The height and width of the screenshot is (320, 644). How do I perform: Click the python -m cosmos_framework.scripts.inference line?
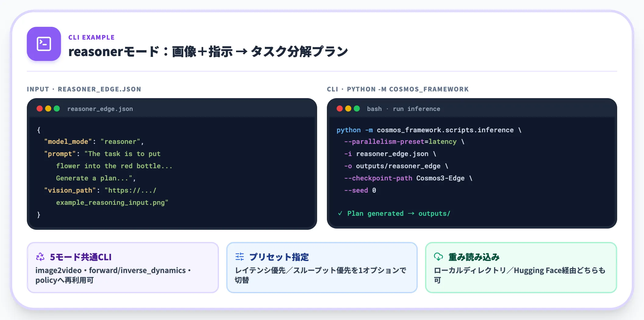[x=429, y=130]
